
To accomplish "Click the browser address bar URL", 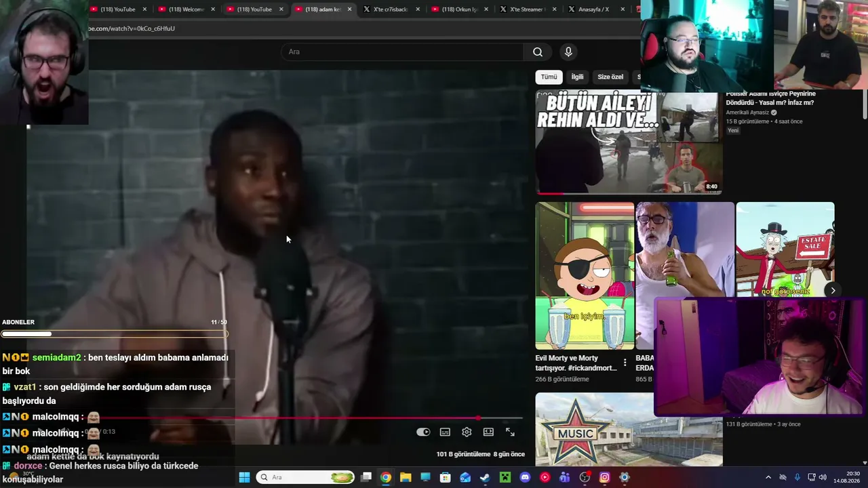I will pos(132,28).
